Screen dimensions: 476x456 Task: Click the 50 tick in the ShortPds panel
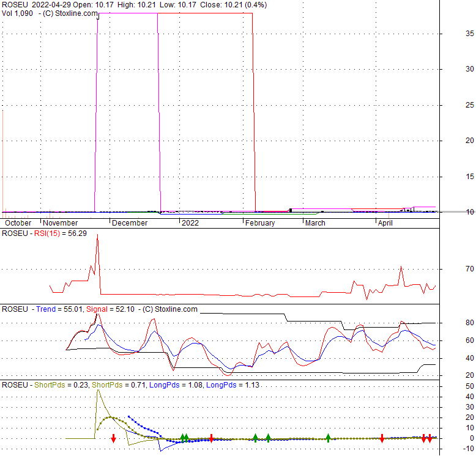pyautogui.click(x=470, y=386)
